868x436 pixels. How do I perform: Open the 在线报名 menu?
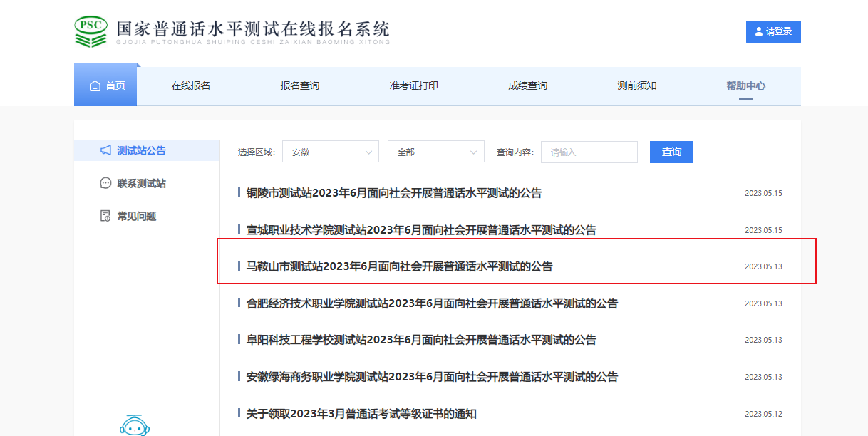[x=190, y=85]
